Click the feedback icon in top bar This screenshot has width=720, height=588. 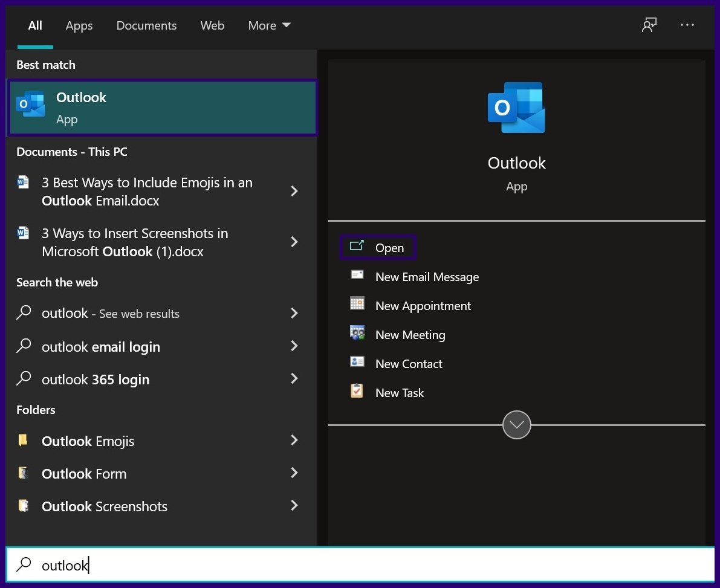click(649, 25)
